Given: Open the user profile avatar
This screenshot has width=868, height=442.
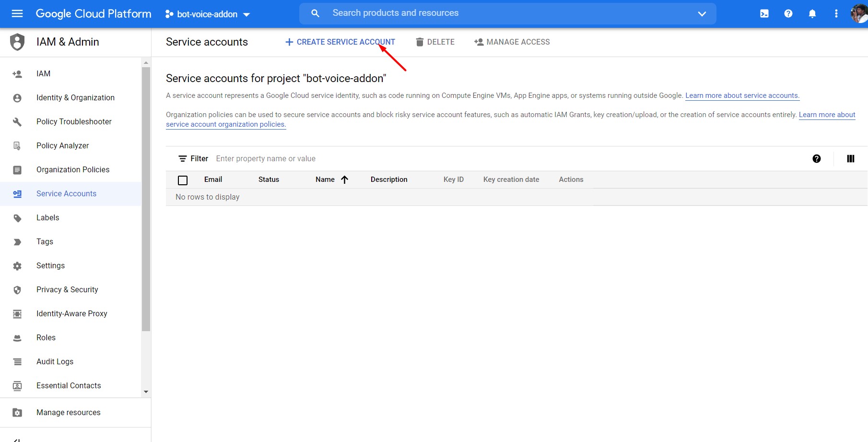Looking at the screenshot, I should point(859,13).
